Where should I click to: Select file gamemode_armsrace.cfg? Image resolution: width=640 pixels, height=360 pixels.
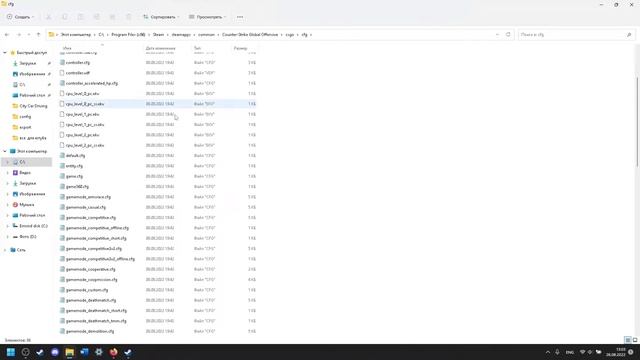pyautogui.click(x=88, y=197)
